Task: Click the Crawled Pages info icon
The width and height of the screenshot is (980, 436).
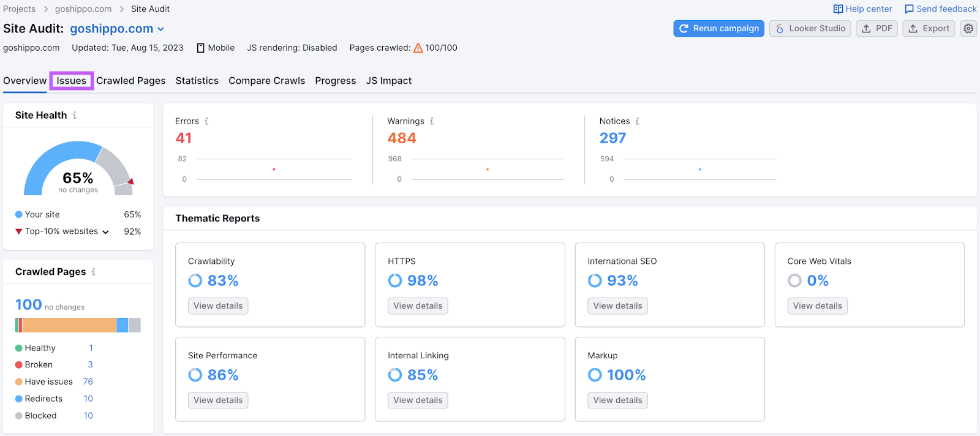Action: point(93,272)
